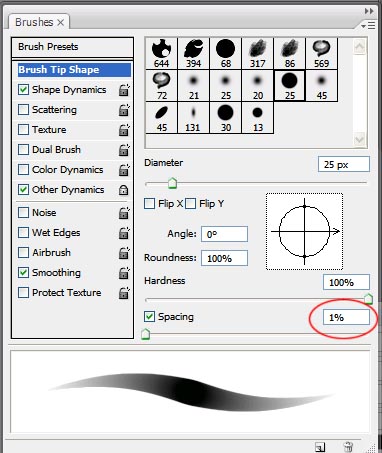
Task: Uncheck the Shape Dynamics checkbox
Action: coord(23,90)
